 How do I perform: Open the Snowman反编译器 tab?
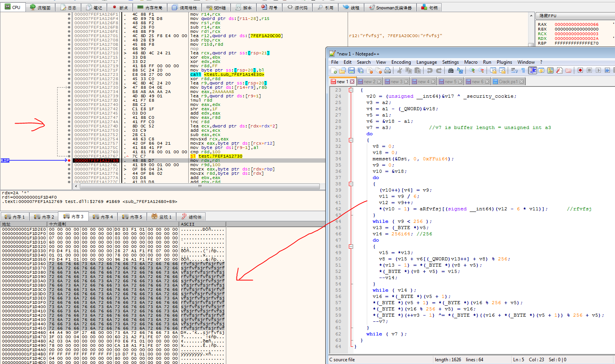click(390, 7)
